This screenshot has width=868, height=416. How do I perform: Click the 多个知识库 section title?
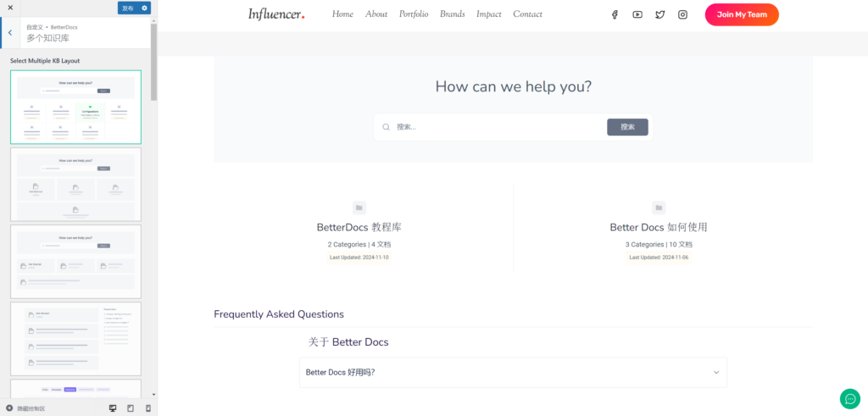(x=47, y=38)
